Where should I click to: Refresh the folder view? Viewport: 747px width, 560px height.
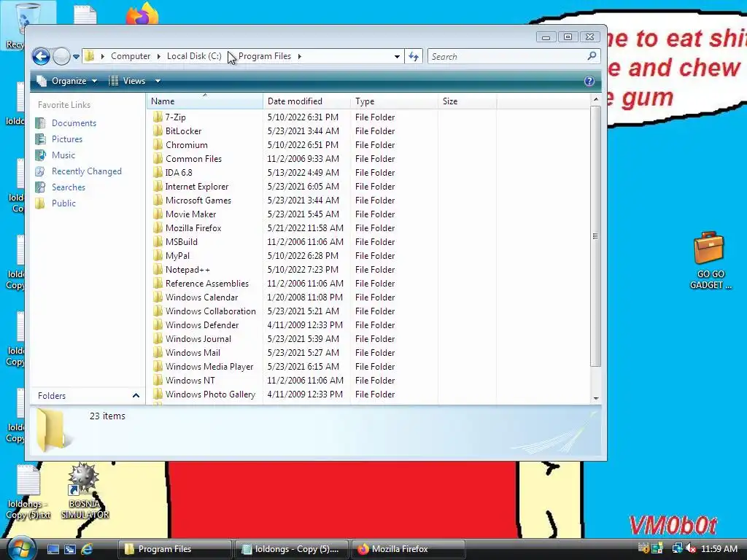pyautogui.click(x=414, y=57)
